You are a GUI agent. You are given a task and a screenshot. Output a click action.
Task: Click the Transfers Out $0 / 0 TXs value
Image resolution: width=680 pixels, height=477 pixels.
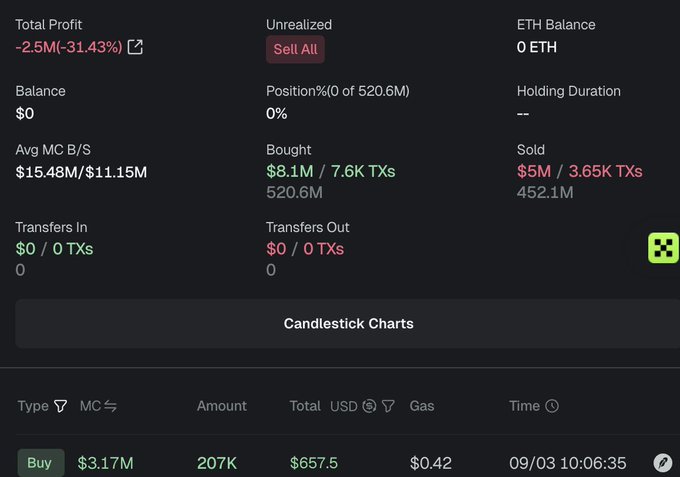[x=305, y=249]
